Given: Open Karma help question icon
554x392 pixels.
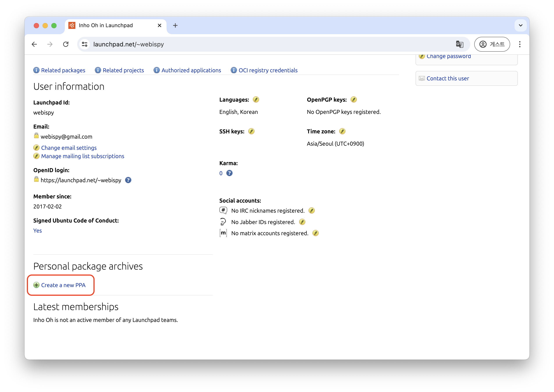Looking at the screenshot, I should 229,173.
